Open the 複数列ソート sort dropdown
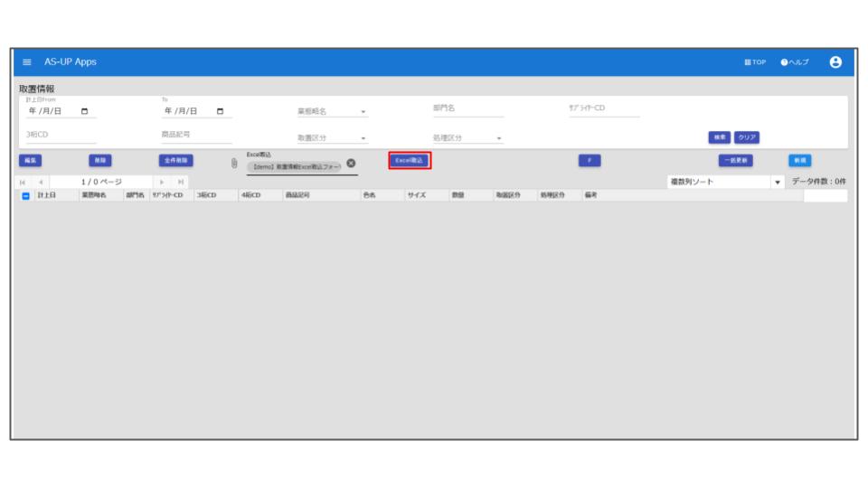Screen dimensions: 868x488 pos(778,183)
